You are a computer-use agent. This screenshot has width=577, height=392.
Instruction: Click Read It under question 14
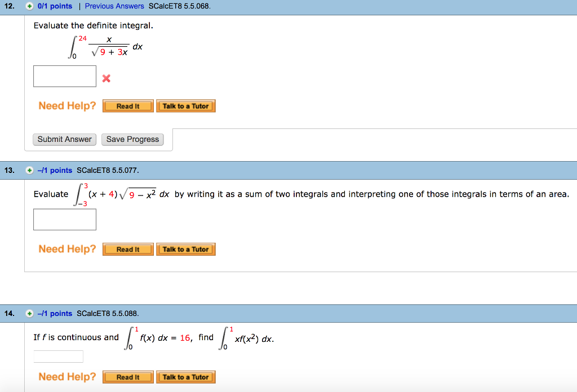tap(128, 377)
